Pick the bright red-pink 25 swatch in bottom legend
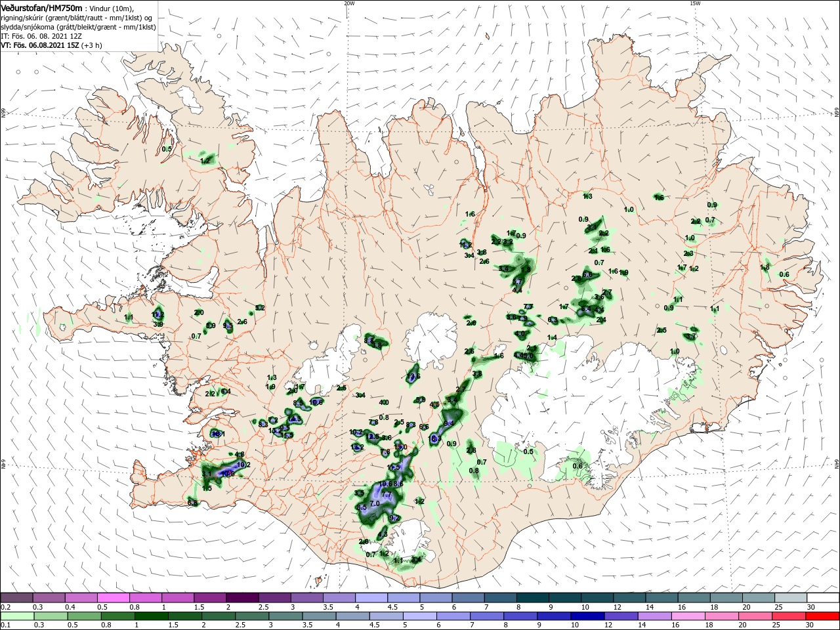This screenshot has height=630, width=840. pos(789,616)
